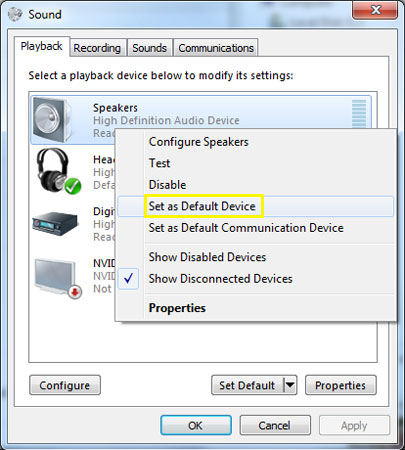Select the NVIDIA monitor output icon
The image size is (405, 450).
pos(58,277)
